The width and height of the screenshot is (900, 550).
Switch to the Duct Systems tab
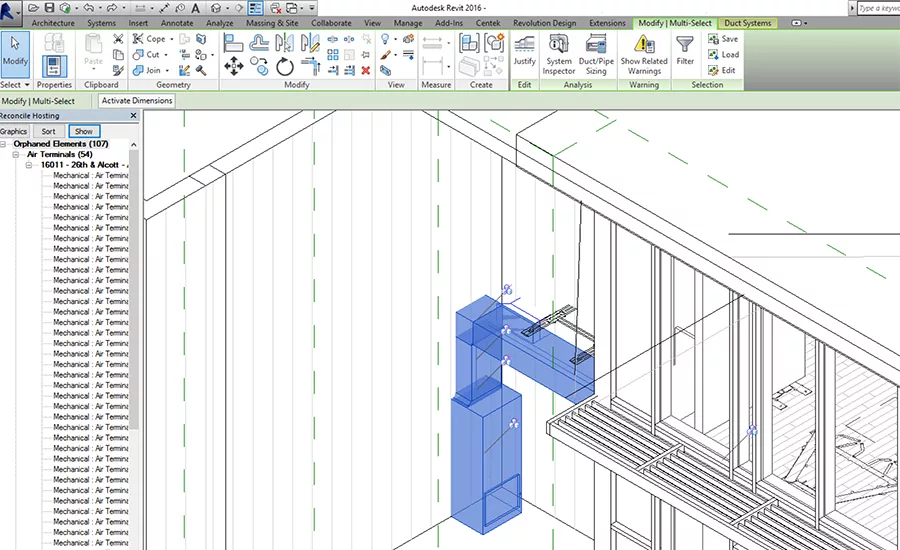[747, 23]
